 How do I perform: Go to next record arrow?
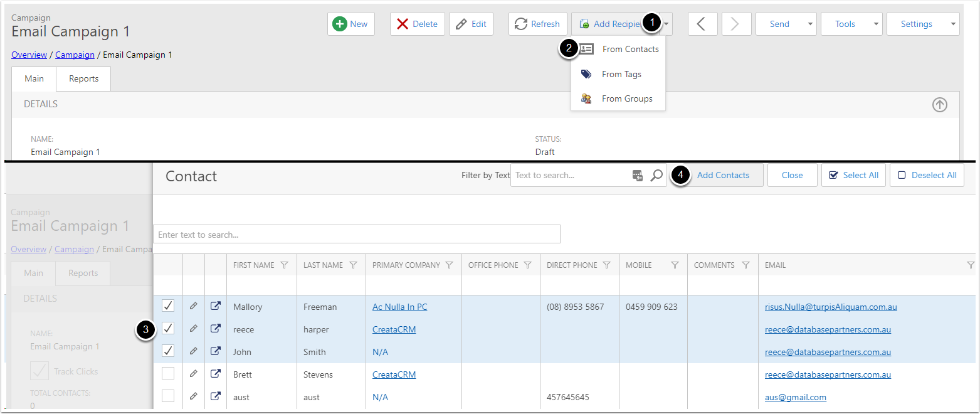pos(736,24)
